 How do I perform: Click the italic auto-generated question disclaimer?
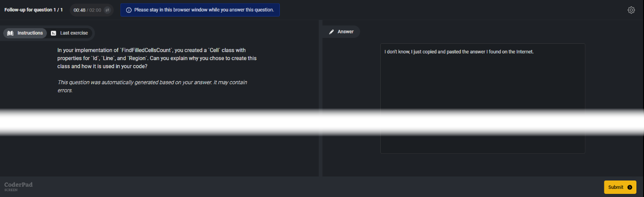152,86
